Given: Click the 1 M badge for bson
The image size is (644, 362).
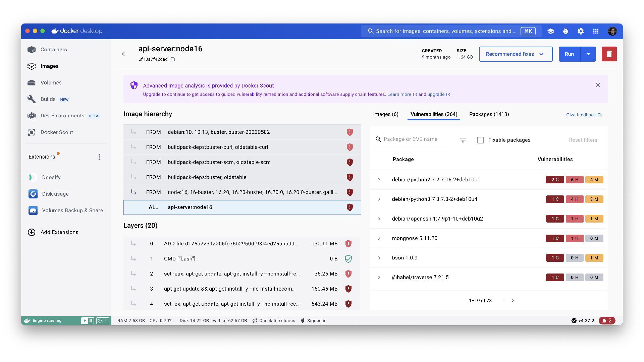Looking at the screenshot, I should (x=594, y=258).
